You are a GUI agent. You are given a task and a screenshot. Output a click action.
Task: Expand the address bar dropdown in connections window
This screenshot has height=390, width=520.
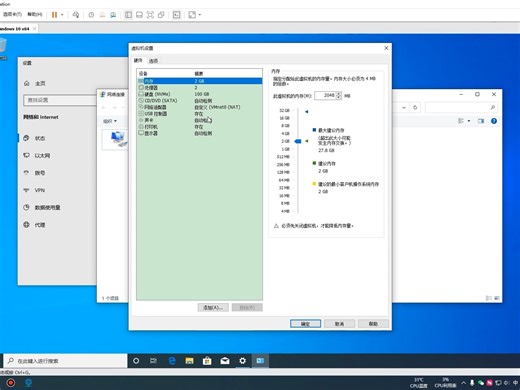click(404, 107)
